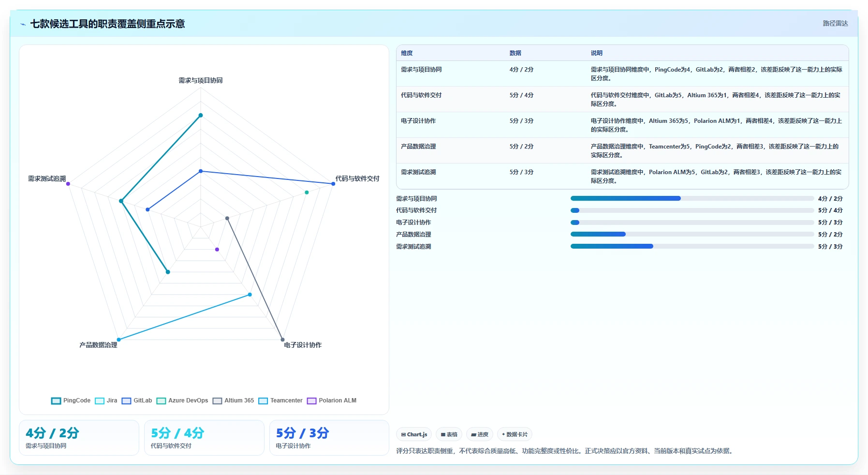Click Altium 365 data point at 电子设计协作 vertex
The width and height of the screenshot is (868, 475).
pyautogui.click(x=282, y=340)
